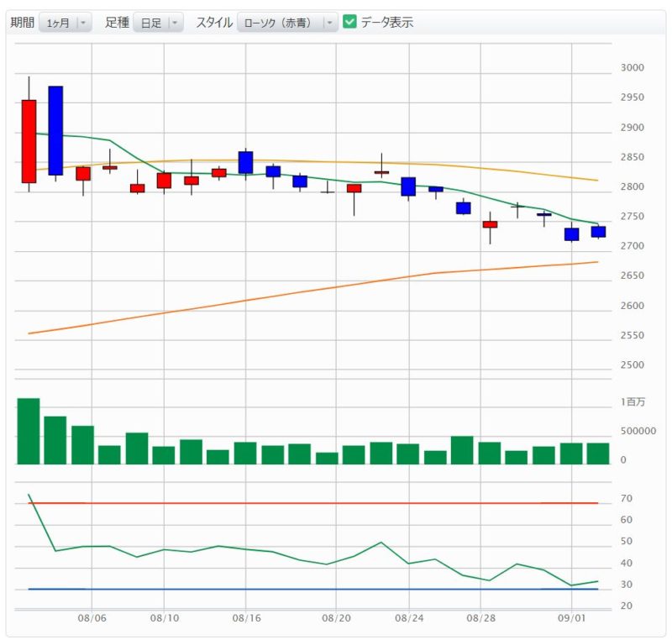Image resolution: width=672 pixels, height=640 pixels.
Task: Click the 3000 price axis label
Action: 632,68
